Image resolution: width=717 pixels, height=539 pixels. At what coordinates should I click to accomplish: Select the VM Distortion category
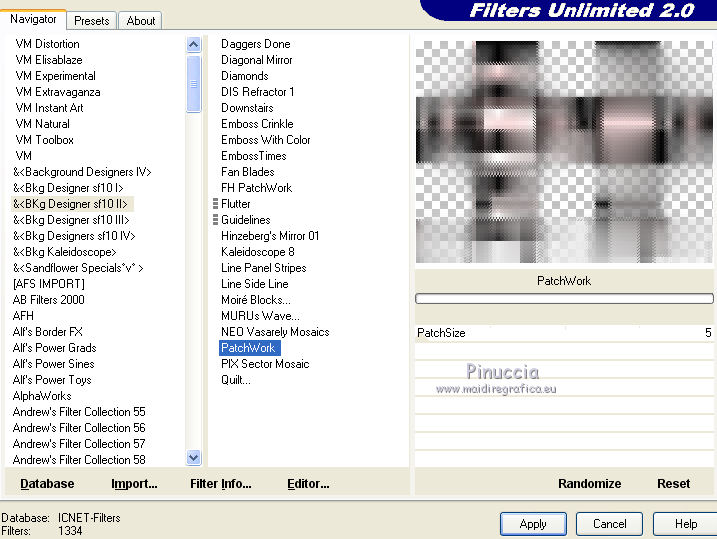pos(48,44)
